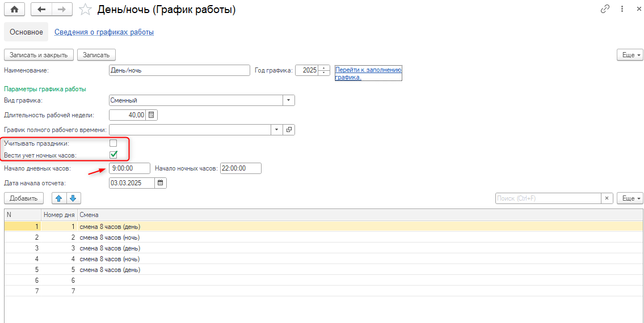The height and width of the screenshot is (323, 644).
Task: Open the top-right 'Еще' menu
Action: pyautogui.click(x=630, y=55)
